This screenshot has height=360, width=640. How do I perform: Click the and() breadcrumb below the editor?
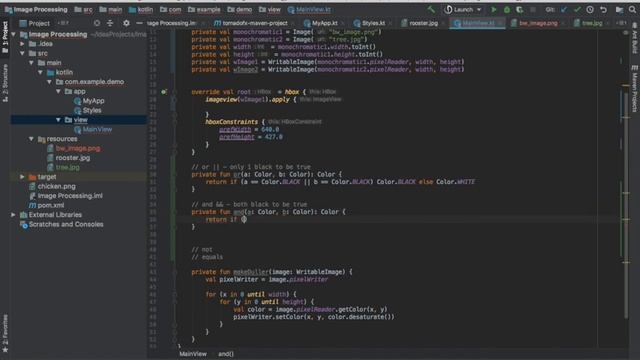[226, 354]
